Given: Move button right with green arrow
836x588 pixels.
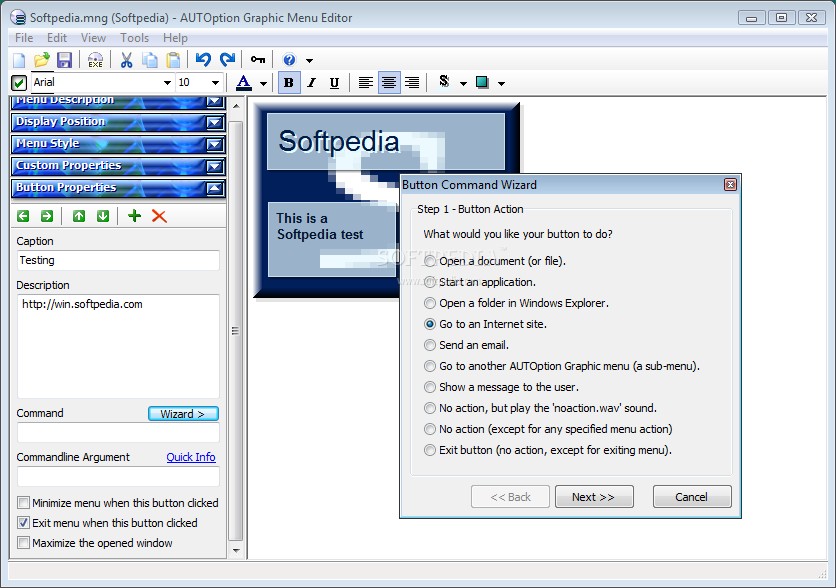Looking at the screenshot, I should click(x=47, y=216).
